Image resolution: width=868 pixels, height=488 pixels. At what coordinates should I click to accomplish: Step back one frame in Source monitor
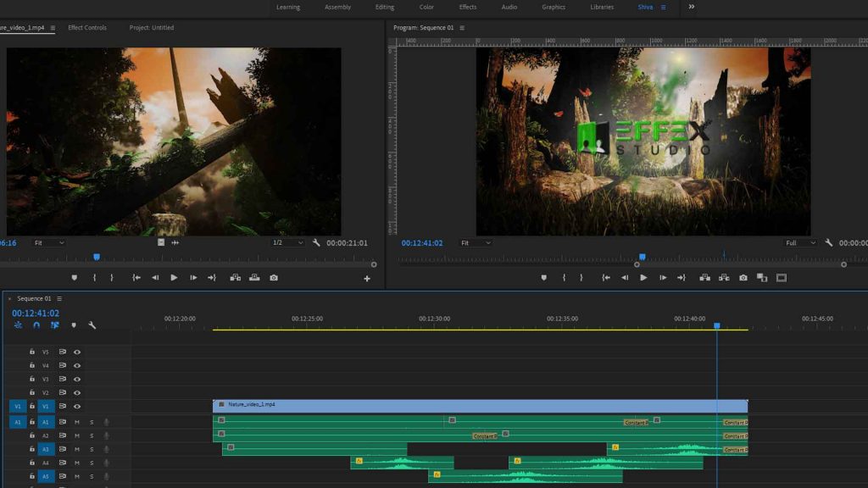click(x=155, y=278)
